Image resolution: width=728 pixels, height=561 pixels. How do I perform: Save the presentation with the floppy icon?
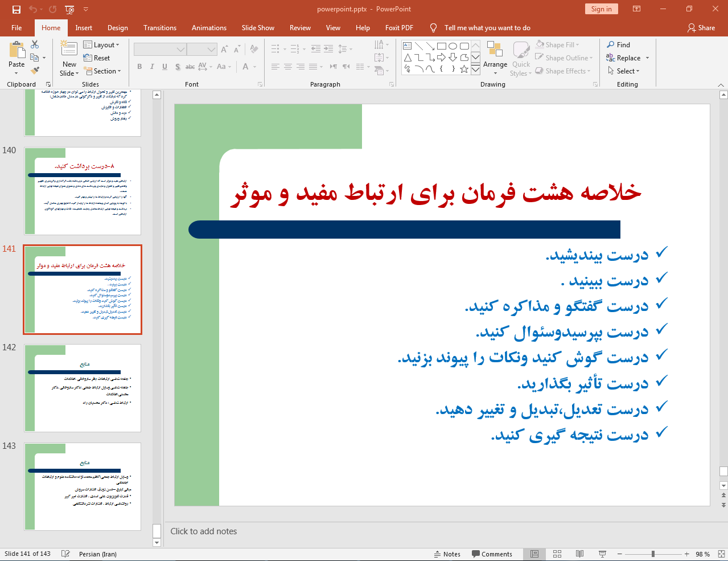(x=16, y=9)
